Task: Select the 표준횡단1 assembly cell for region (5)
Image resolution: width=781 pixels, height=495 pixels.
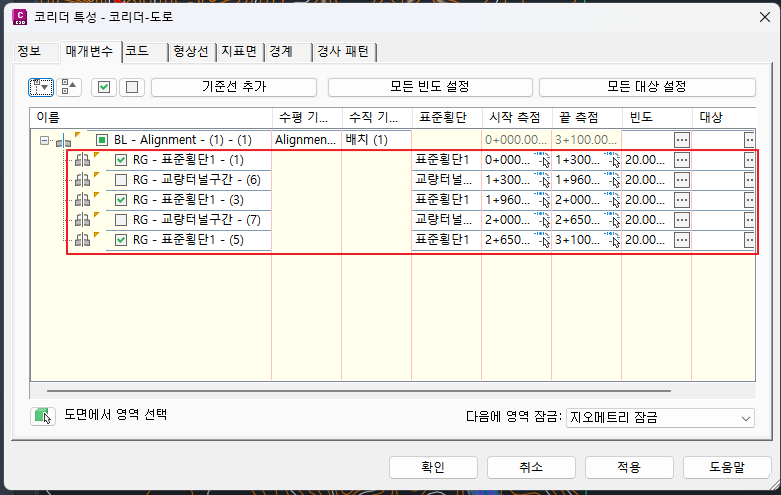Action: click(x=444, y=240)
